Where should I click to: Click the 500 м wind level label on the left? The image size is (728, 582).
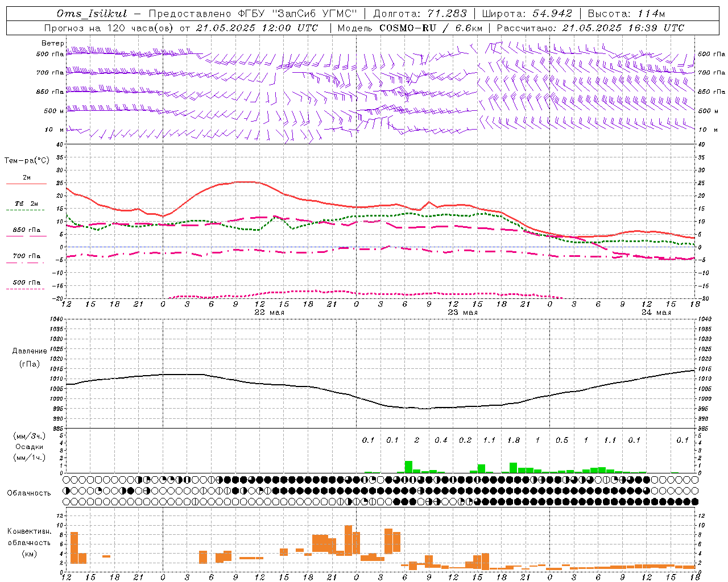click(x=54, y=111)
